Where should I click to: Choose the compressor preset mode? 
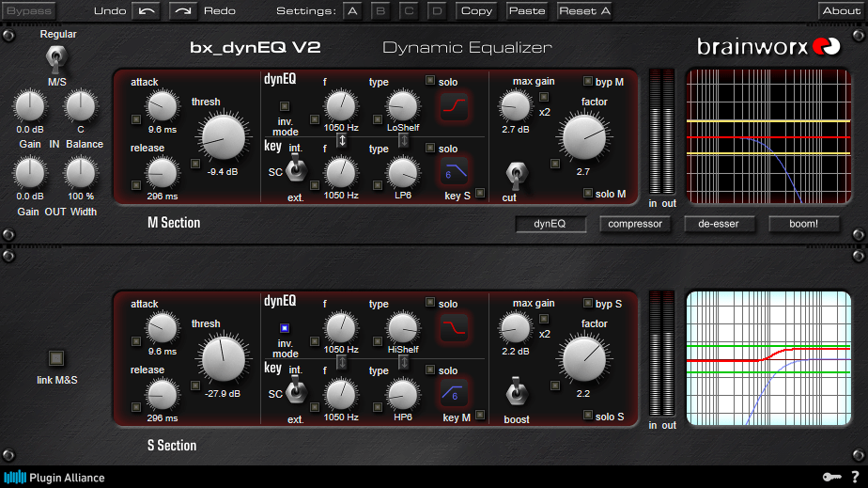pos(635,224)
